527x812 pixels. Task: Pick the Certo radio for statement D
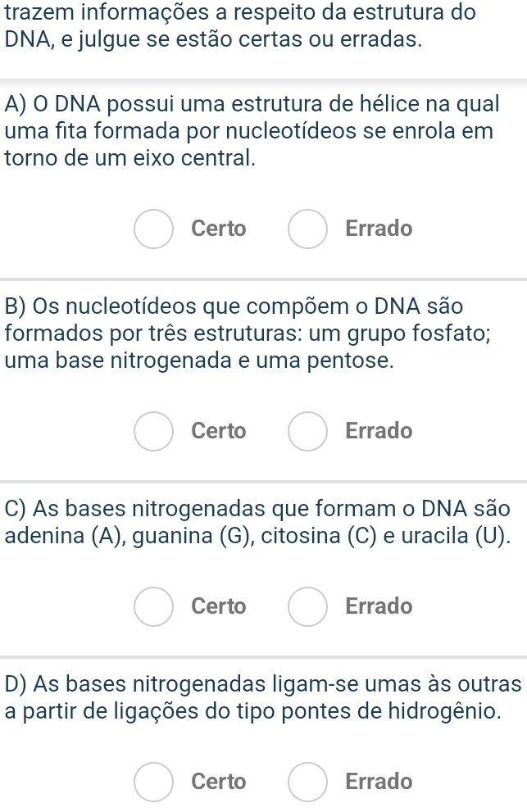(x=154, y=782)
